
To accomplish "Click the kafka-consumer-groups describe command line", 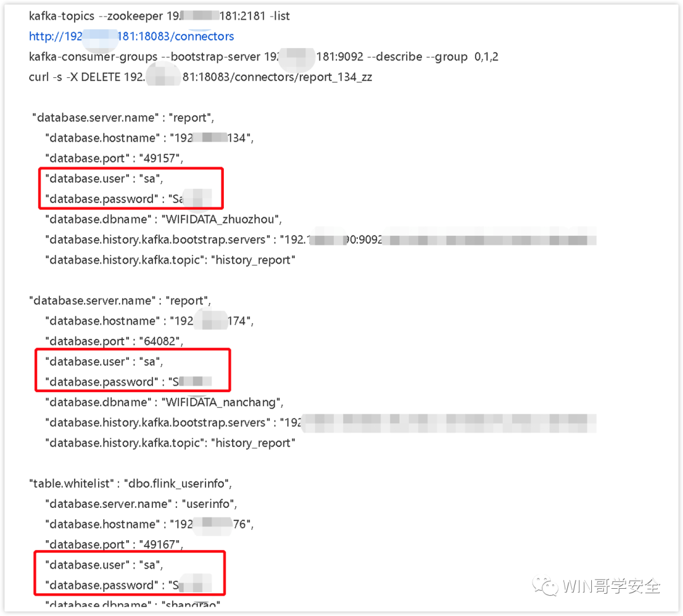I will coord(264,57).
